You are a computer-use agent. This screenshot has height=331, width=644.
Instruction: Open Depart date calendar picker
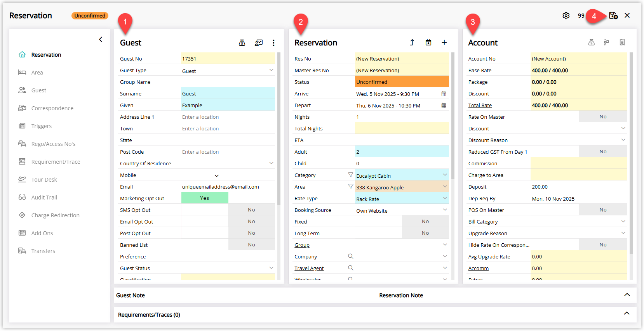(444, 106)
